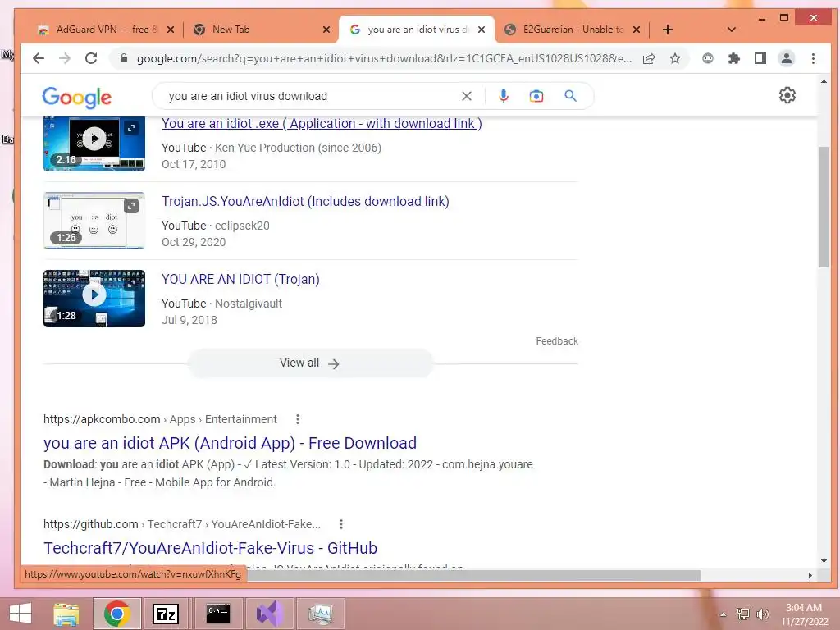Screen dimensions: 840x630
Task: Play the 2:16 video thumbnail
Action: (94, 138)
